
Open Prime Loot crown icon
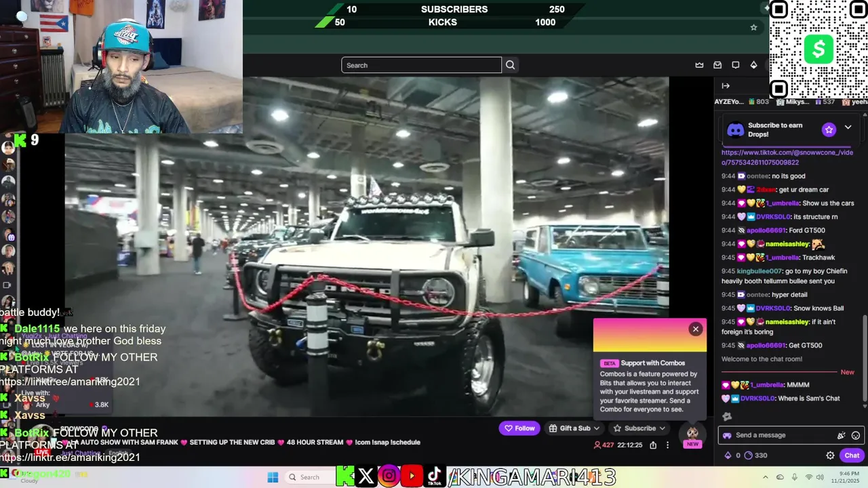[699, 65]
